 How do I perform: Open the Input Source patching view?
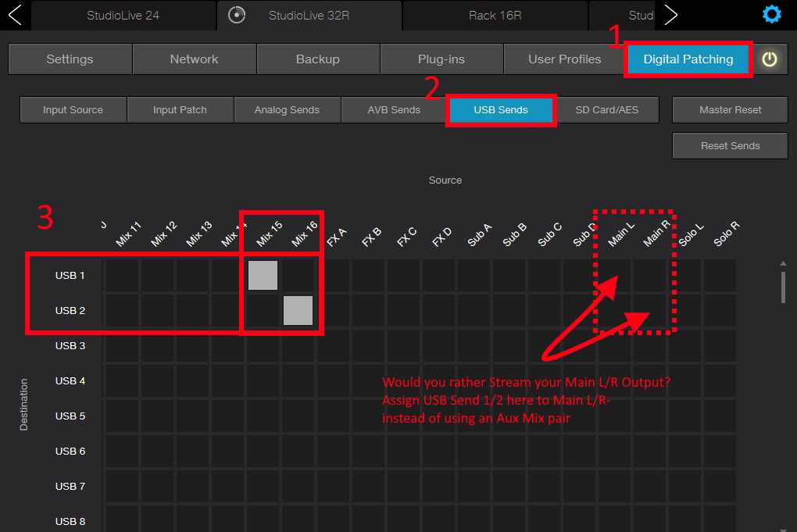[72, 109]
